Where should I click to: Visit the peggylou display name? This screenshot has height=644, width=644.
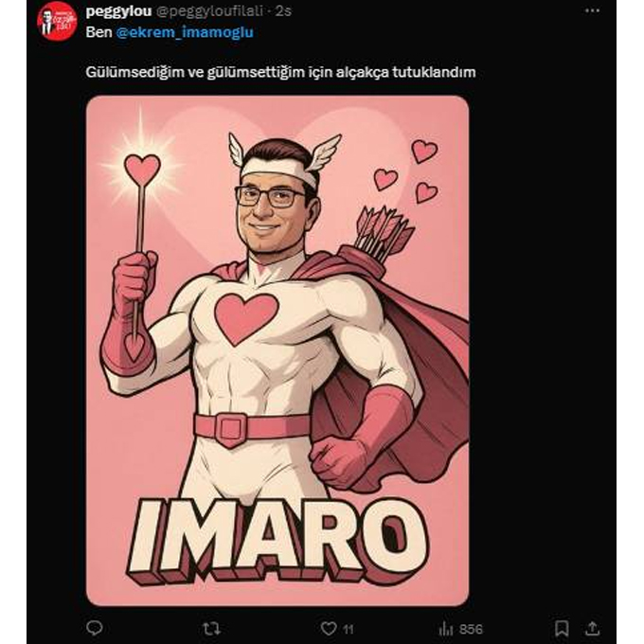[x=118, y=11]
